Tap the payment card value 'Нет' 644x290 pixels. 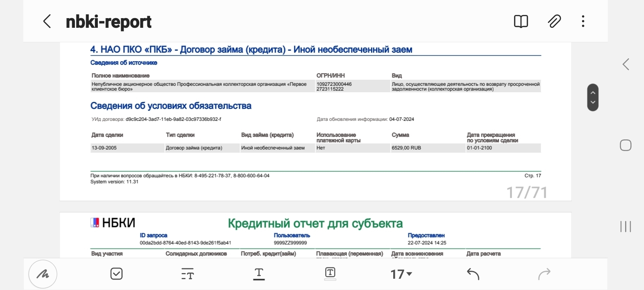click(x=321, y=148)
